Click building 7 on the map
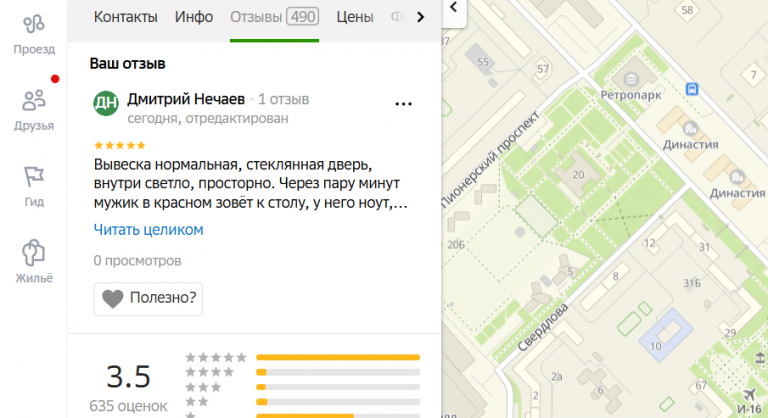Image resolution: width=768 pixels, height=418 pixels. (754, 75)
